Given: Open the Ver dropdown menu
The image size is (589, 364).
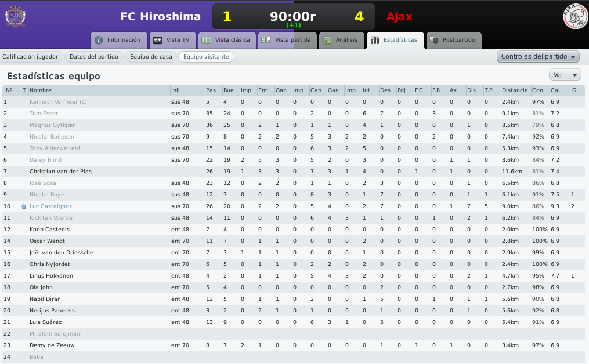Looking at the screenshot, I should tap(565, 75).
